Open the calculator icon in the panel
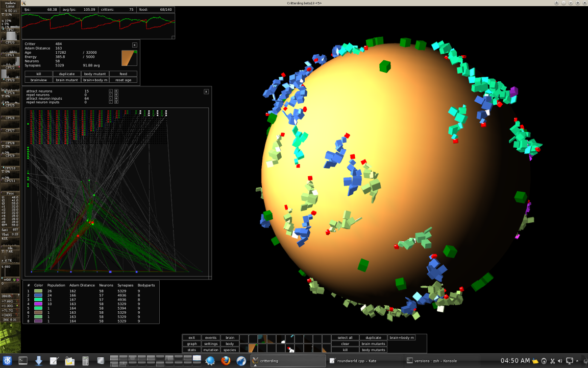This screenshot has width=588, height=368. pyautogui.click(x=85, y=360)
